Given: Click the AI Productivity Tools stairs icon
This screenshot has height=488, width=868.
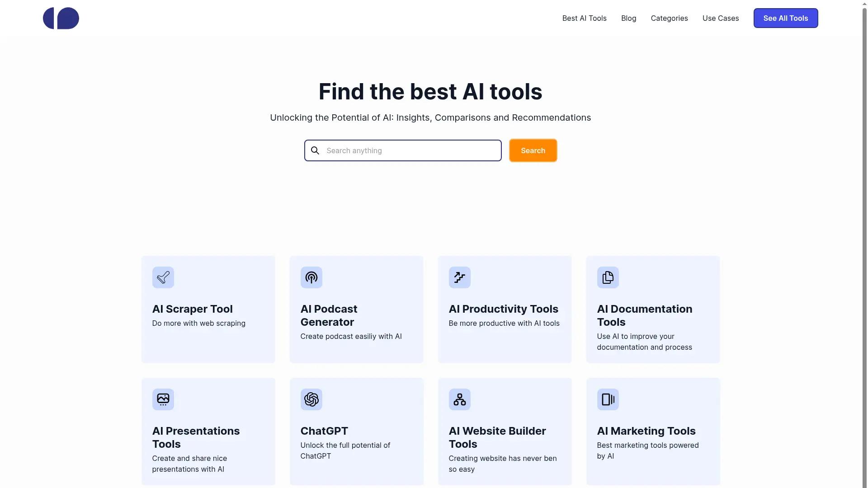Looking at the screenshot, I should click(x=460, y=277).
